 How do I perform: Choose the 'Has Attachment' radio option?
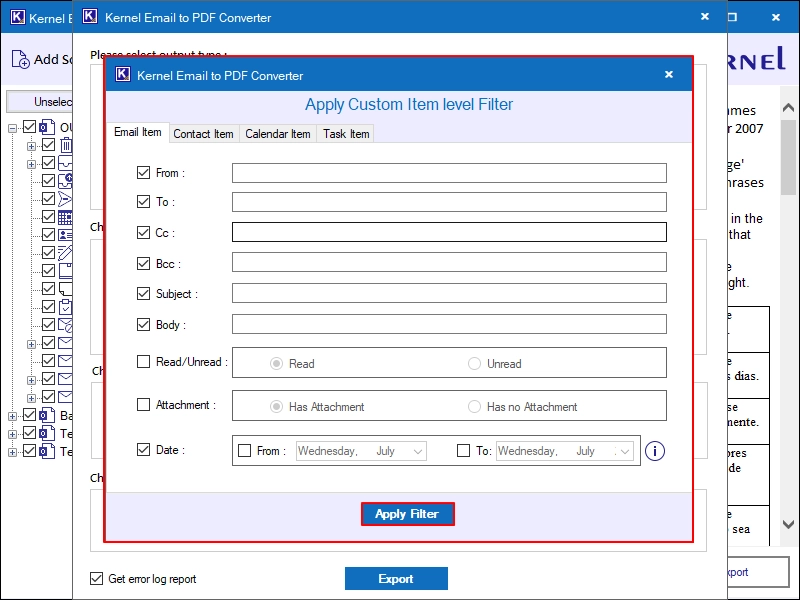[277, 406]
